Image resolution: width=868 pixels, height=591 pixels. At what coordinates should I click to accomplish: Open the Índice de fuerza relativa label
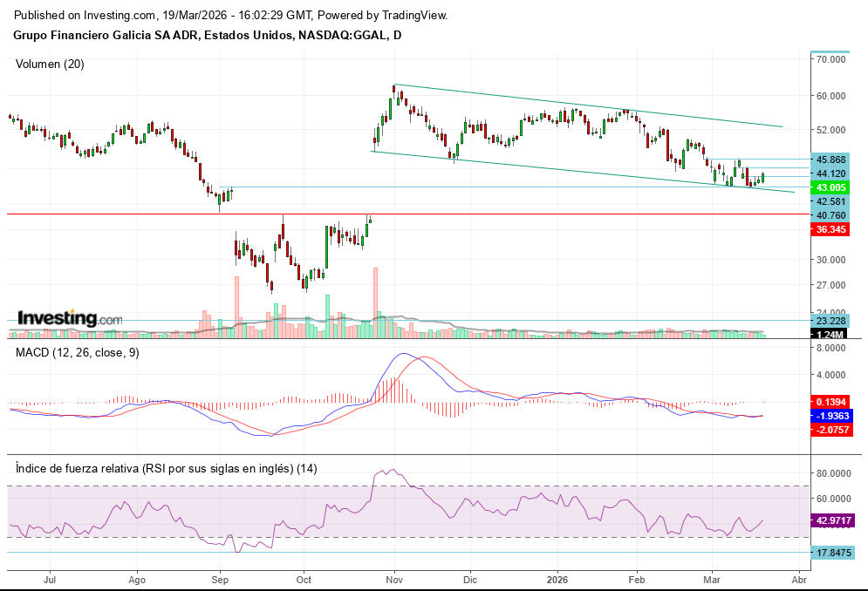point(167,468)
